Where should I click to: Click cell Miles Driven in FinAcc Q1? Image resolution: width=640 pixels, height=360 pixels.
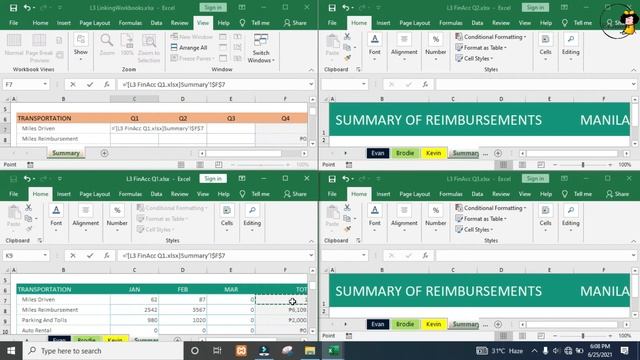(x=63, y=299)
